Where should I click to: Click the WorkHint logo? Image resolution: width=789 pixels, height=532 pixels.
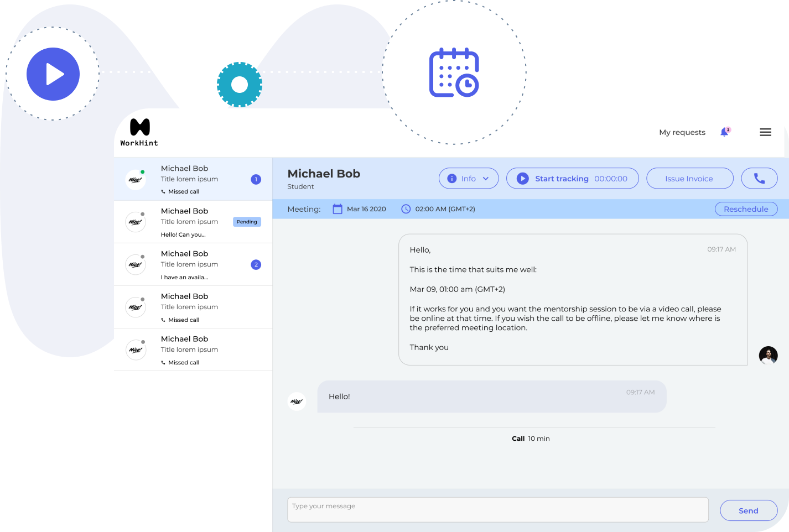pyautogui.click(x=139, y=132)
